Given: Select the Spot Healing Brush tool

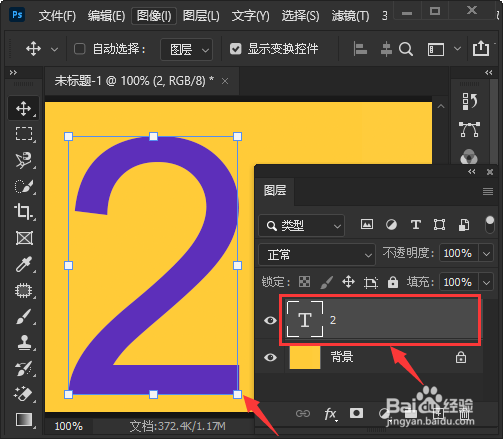Looking at the screenshot, I should (x=24, y=290).
